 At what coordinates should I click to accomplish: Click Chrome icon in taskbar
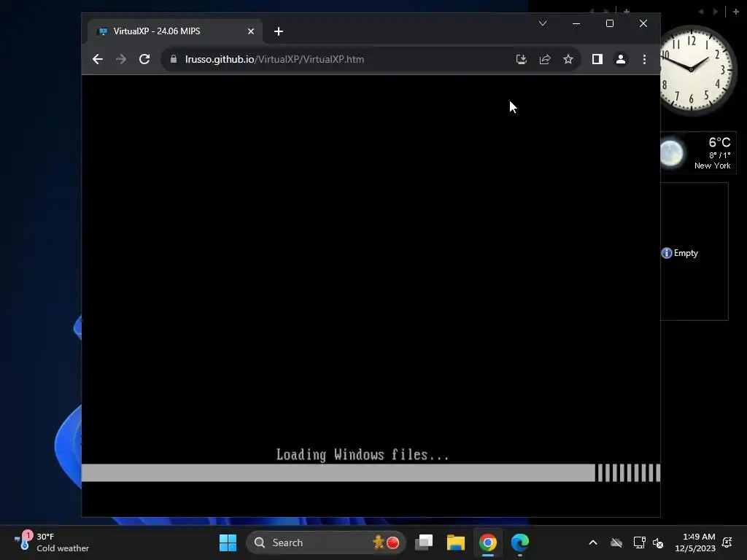click(x=487, y=542)
